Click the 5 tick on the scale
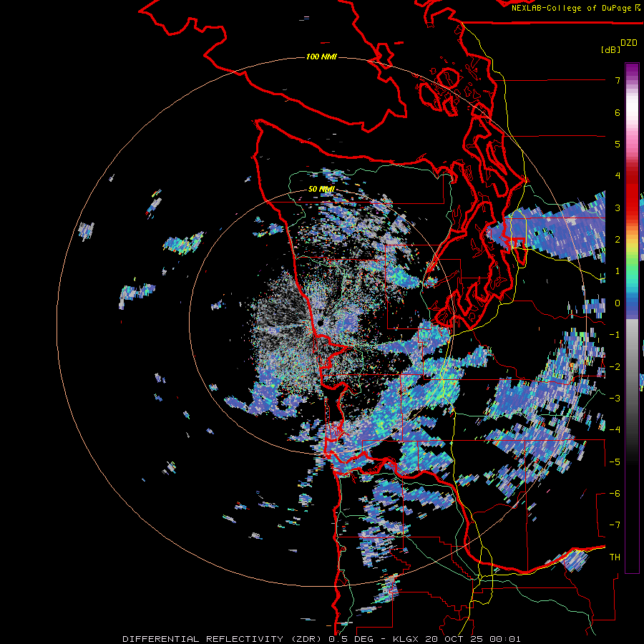The image size is (644, 644). click(618, 144)
